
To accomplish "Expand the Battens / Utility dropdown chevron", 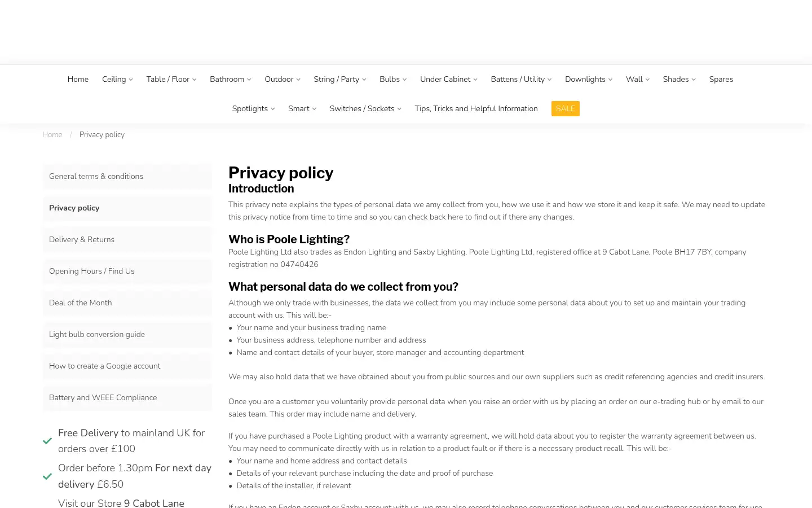I will click(550, 80).
